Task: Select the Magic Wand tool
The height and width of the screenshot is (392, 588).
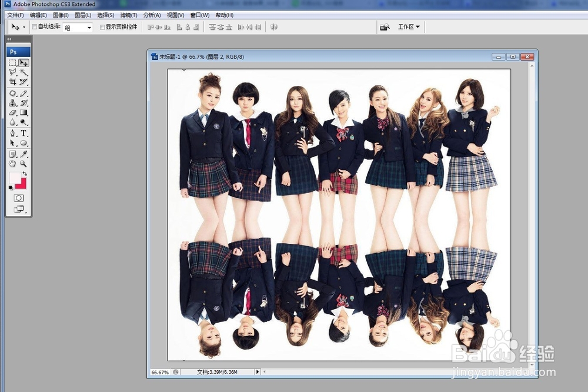Action: tap(24, 72)
